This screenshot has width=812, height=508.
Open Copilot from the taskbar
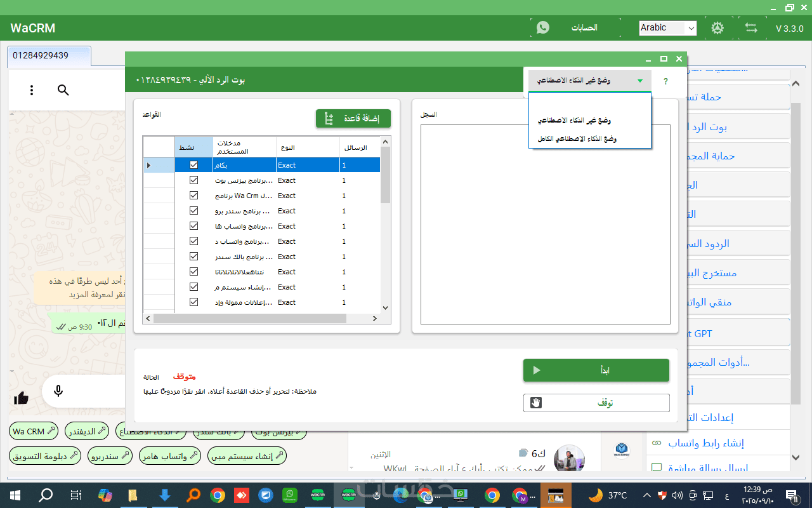coord(105,495)
